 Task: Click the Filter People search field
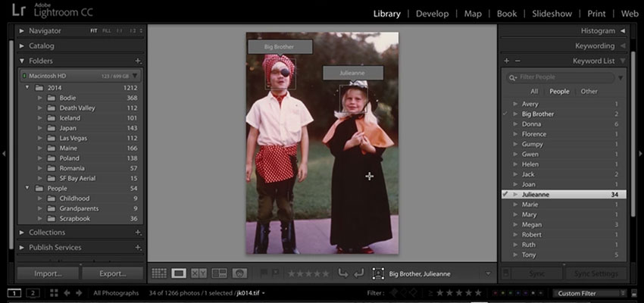pos(564,77)
